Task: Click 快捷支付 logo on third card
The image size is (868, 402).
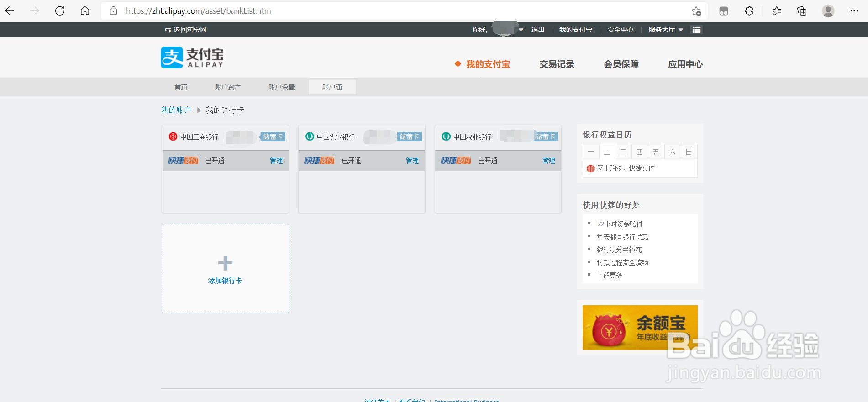Action: coord(456,161)
